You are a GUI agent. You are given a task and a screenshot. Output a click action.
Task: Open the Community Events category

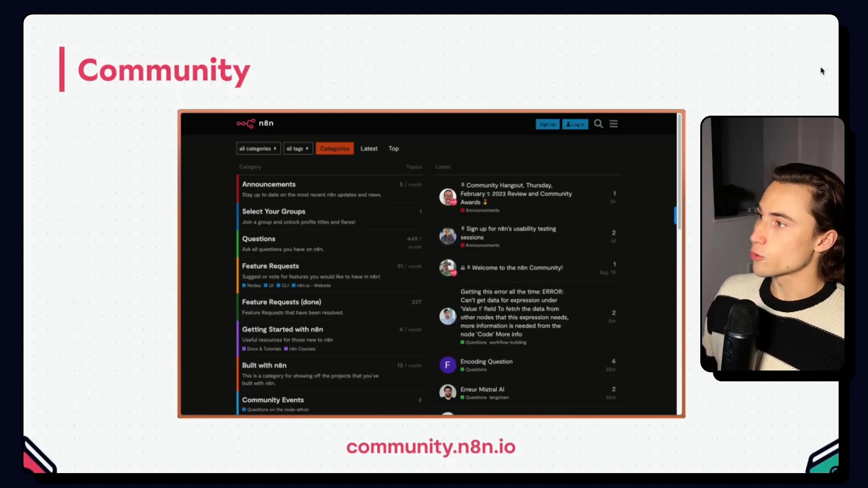point(273,400)
